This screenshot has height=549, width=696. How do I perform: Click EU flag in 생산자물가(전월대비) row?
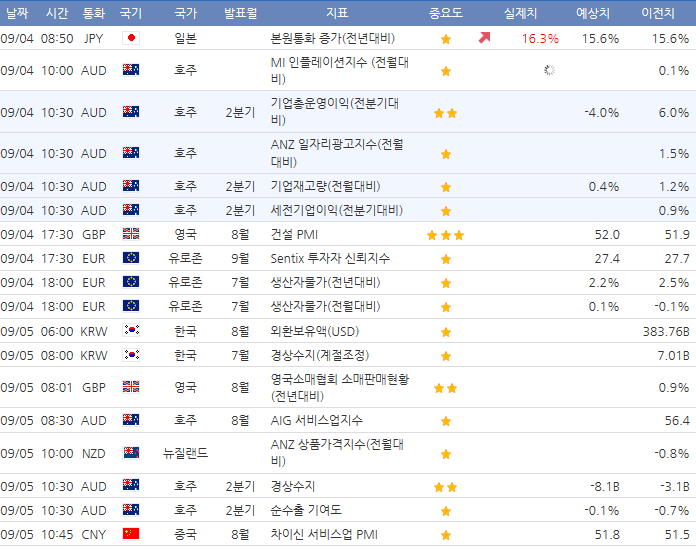pyautogui.click(x=131, y=306)
